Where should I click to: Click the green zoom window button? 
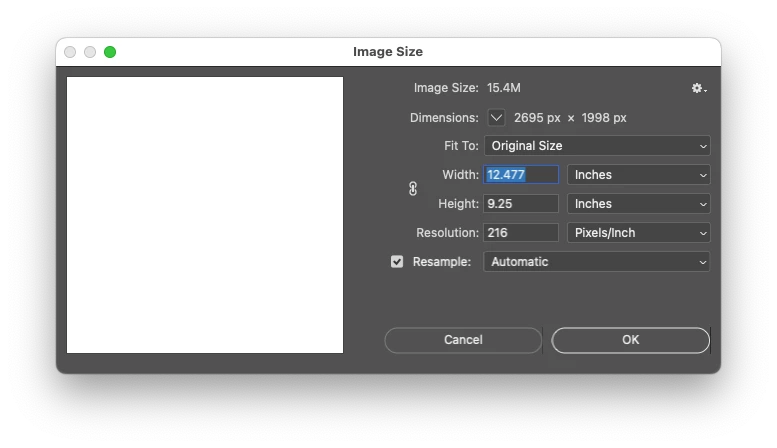click(110, 52)
